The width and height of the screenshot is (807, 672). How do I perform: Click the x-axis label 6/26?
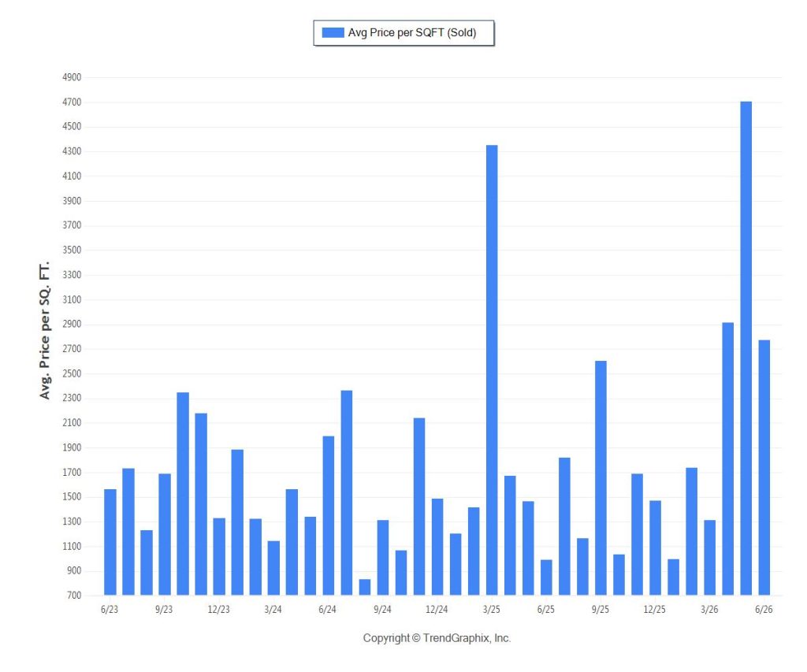[764, 610]
